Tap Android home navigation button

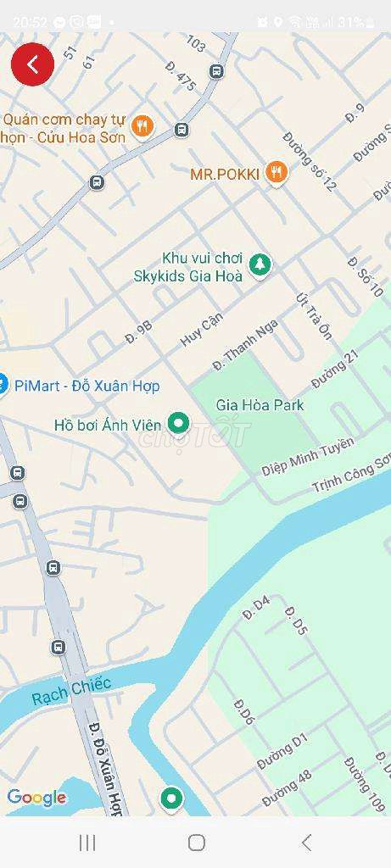(x=197, y=843)
